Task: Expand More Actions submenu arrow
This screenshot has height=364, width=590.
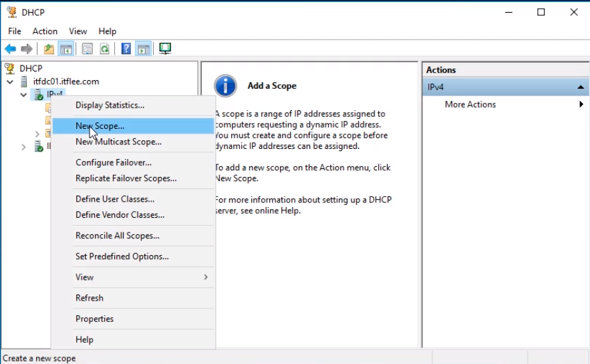Action: (581, 104)
